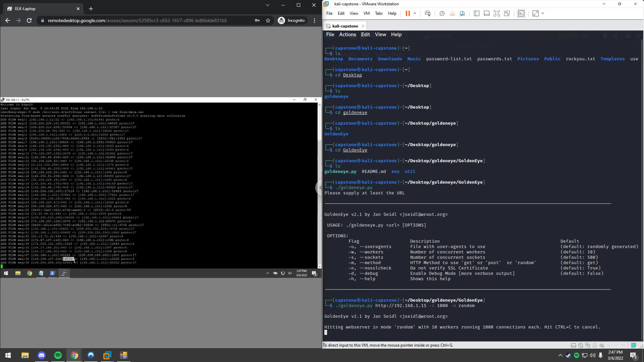Click Chrome's Incognito indicator button
The image size is (644, 362).
(291, 20)
